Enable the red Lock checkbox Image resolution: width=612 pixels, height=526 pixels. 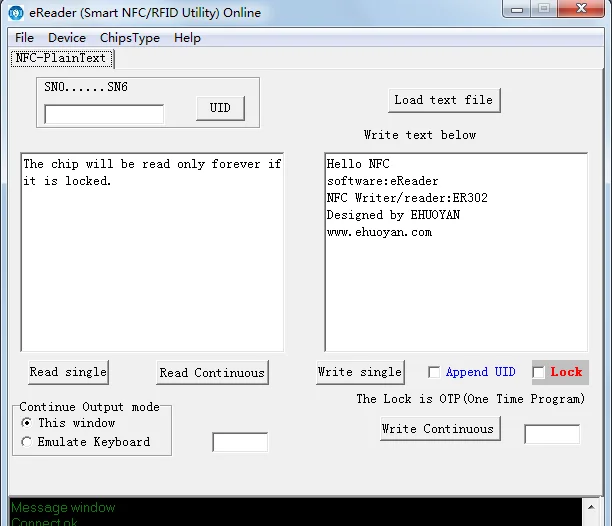(x=539, y=372)
